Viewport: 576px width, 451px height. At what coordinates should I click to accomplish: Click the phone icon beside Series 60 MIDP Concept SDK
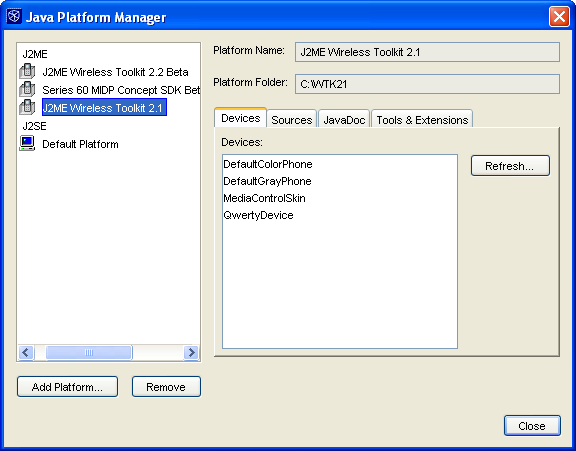(27, 89)
